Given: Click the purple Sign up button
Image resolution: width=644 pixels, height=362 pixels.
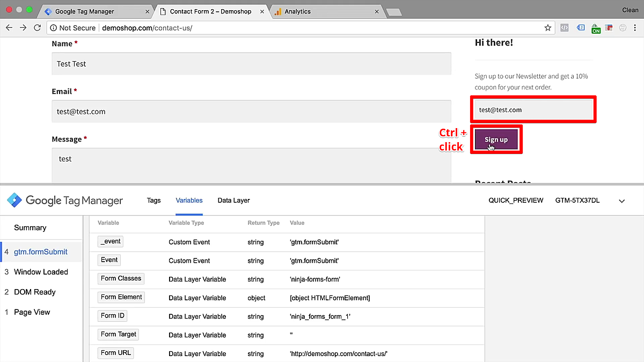Looking at the screenshot, I should click(496, 139).
